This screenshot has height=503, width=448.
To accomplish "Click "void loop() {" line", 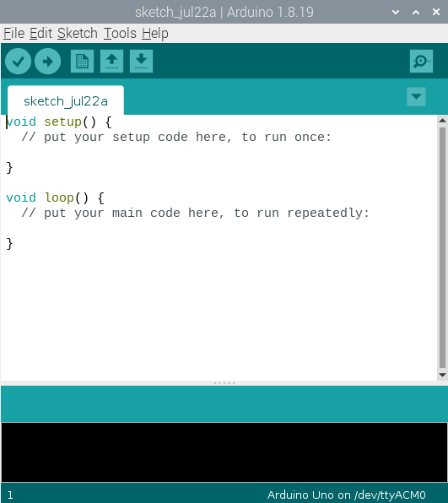I will click(x=55, y=197).
